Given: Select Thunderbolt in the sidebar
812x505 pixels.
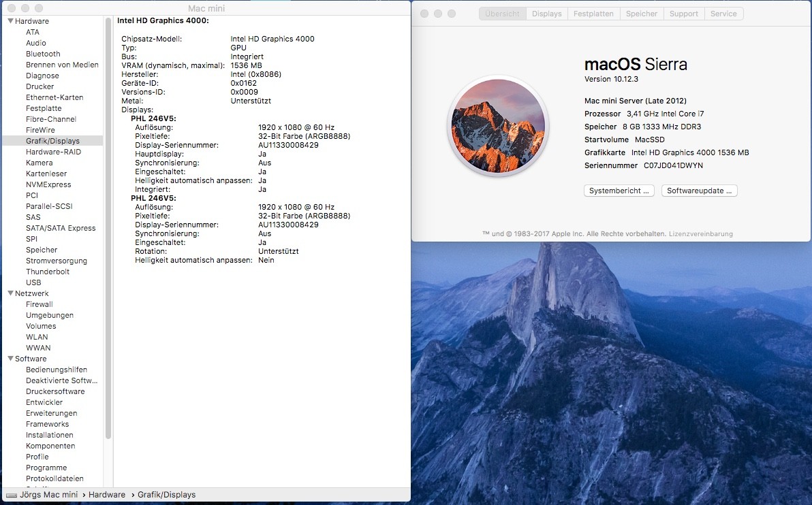Looking at the screenshot, I should (48, 272).
